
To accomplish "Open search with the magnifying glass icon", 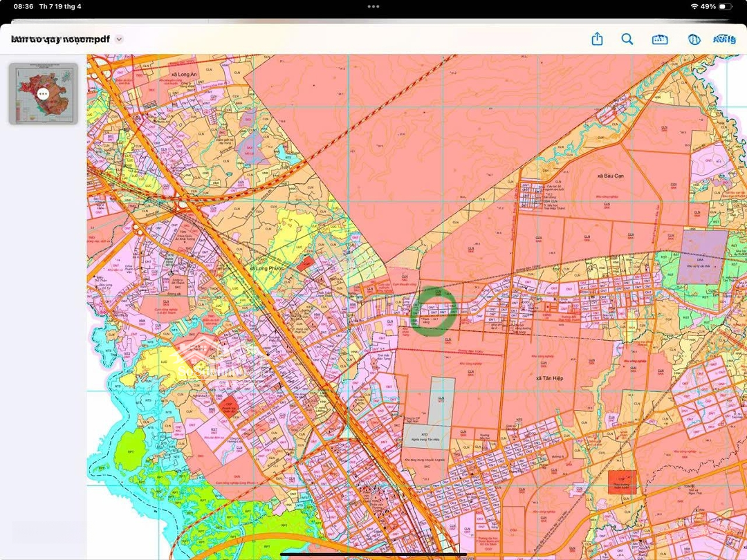I will [627, 39].
